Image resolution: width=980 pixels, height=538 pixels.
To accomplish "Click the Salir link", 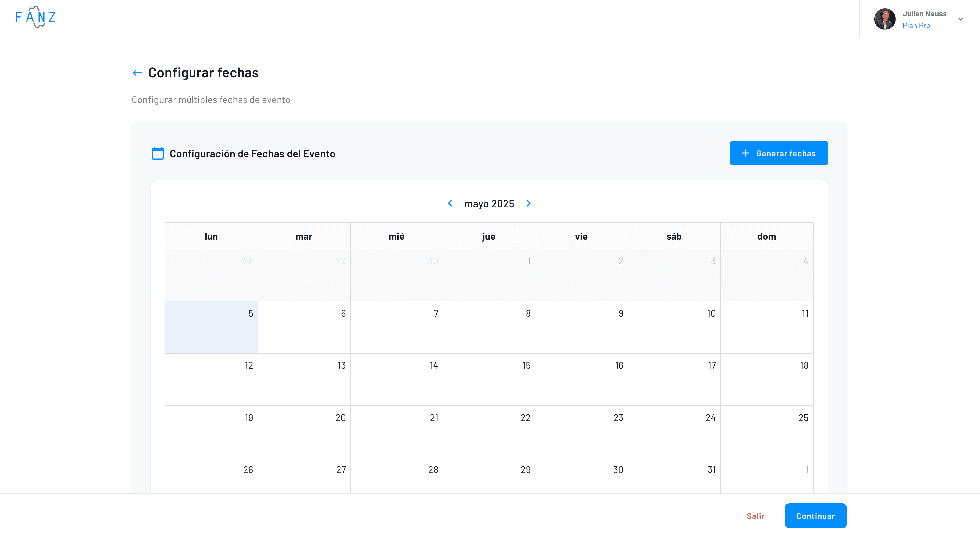I will coord(756,516).
